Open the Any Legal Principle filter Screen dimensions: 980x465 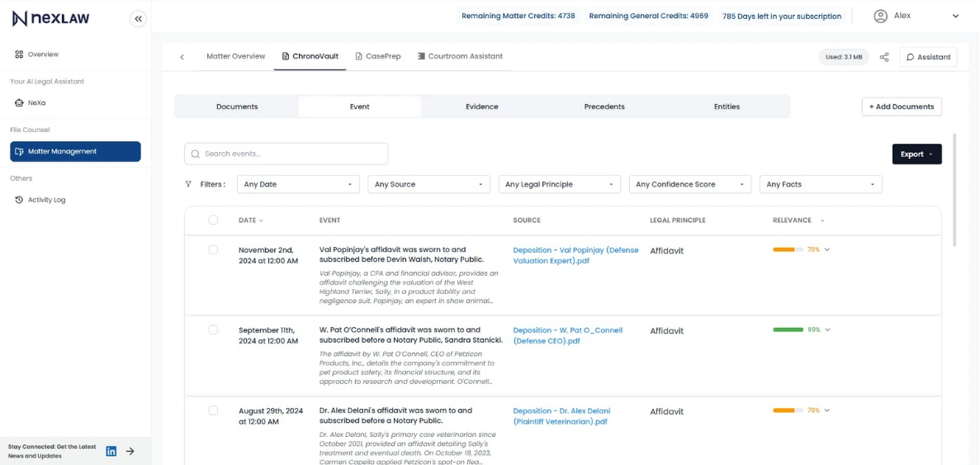(560, 184)
